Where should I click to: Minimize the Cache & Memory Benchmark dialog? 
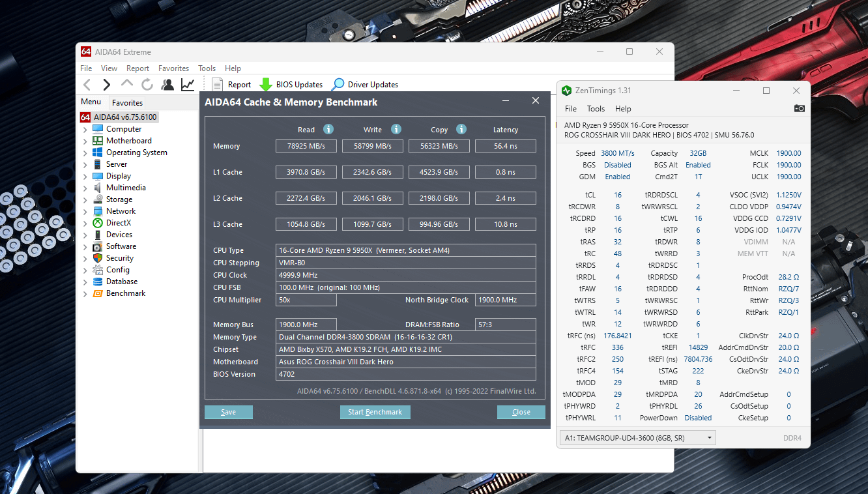(506, 101)
